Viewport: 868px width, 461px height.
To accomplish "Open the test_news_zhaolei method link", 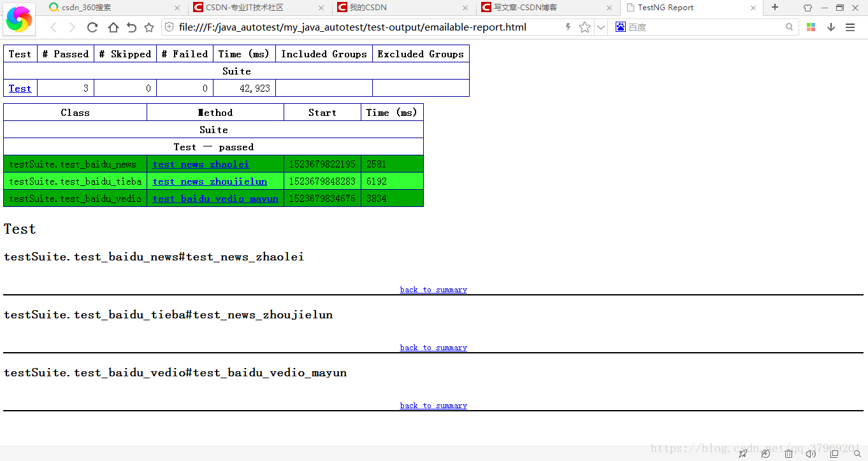I will pyautogui.click(x=201, y=164).
